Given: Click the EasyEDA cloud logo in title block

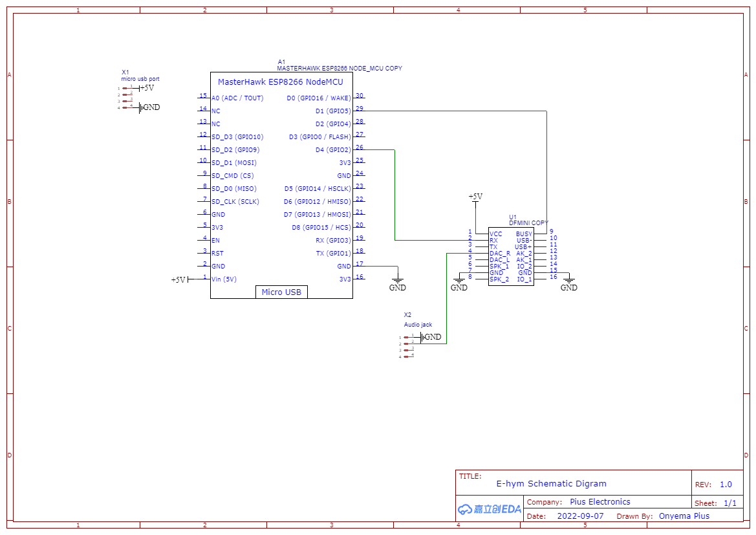Looking at the screenshot, I should point(488,509).
